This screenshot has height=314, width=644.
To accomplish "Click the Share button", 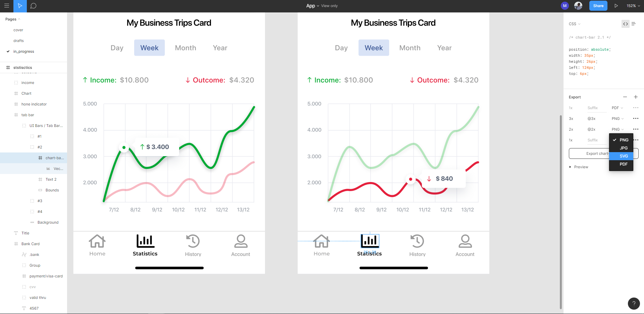I will coord(598,6).
